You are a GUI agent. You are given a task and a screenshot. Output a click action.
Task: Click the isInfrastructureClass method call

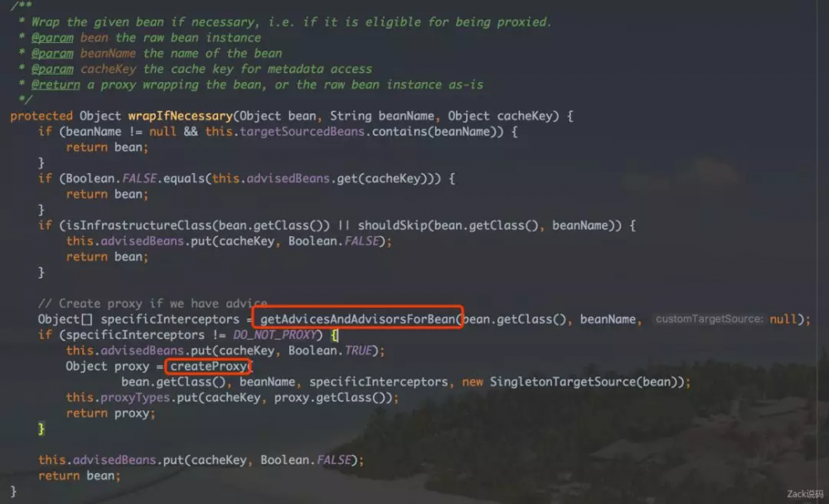click(139, 225)
